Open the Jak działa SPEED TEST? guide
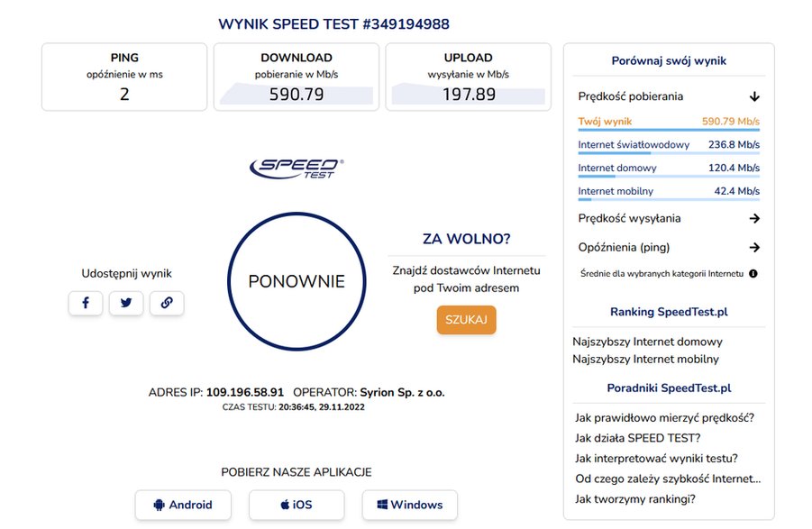Image resolution: width=812 pixels, height=529 pixels. tap(637, 438)
